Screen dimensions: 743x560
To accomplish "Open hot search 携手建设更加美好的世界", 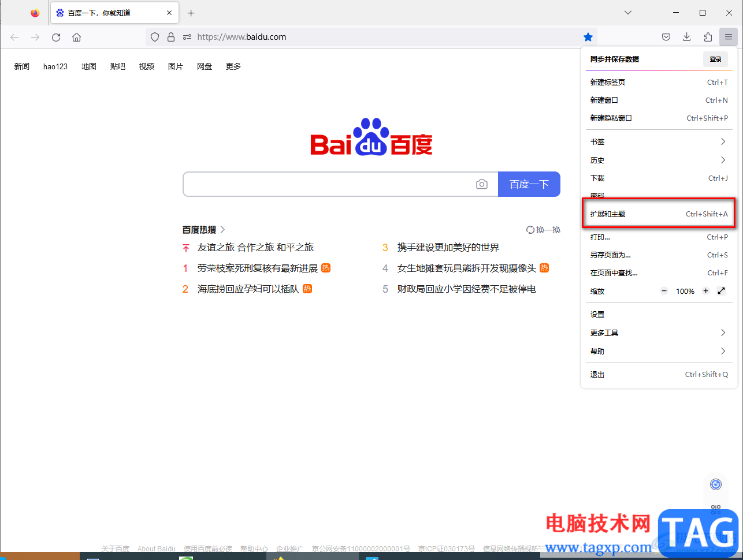I will tap(448, 247).
